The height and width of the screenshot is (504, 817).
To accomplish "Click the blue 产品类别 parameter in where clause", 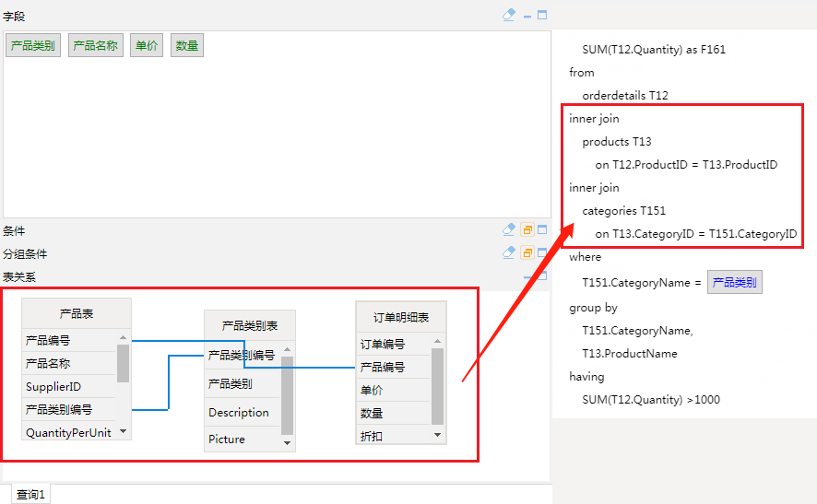I will click(x=735, y=282).
